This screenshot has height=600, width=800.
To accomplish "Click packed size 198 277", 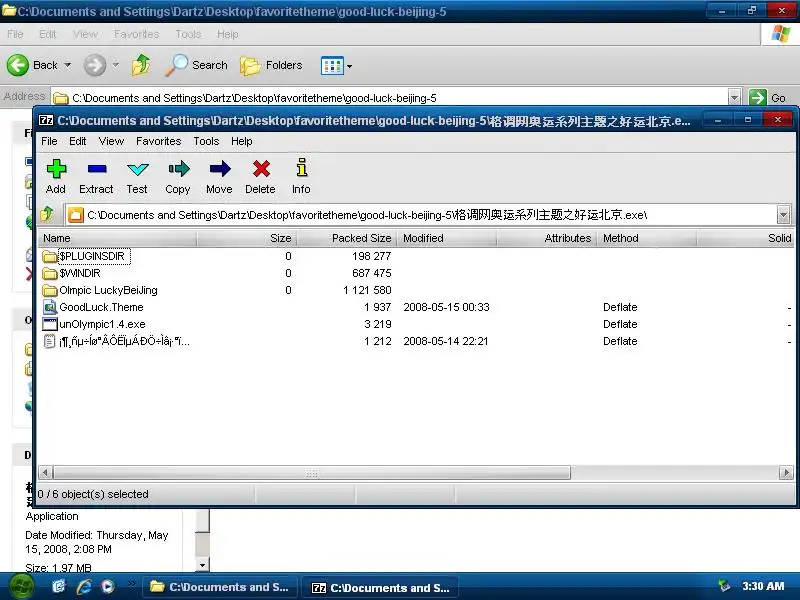I will 371,256.
